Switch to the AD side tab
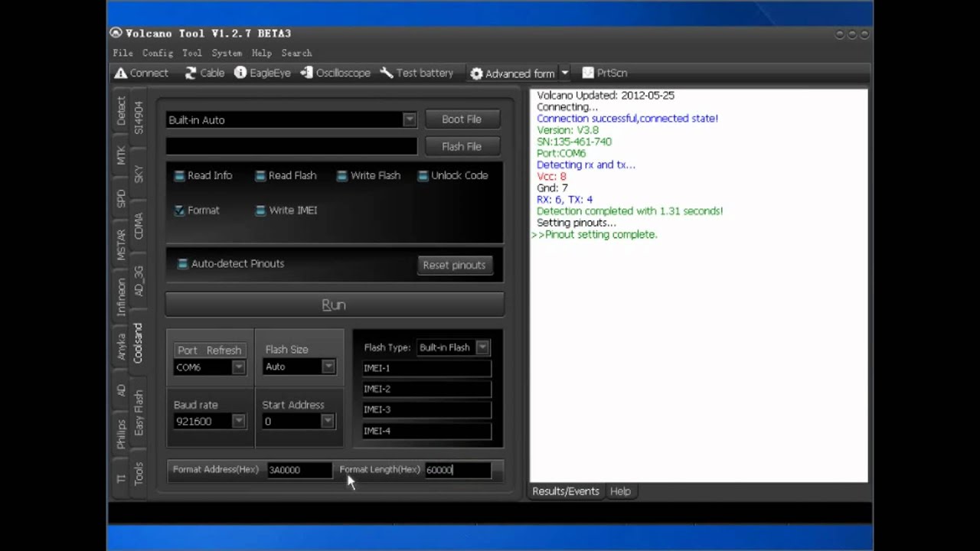The width and height of the screenshot is (980, 551). point(120,390)
